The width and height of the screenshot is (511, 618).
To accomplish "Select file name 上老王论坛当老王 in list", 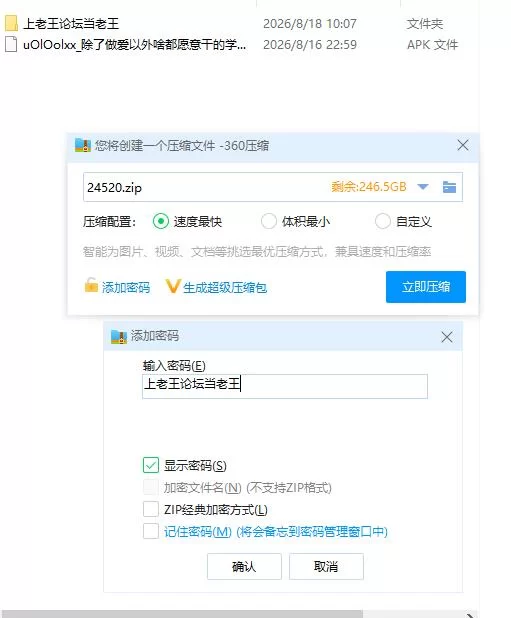I will (x=71, y=24).
